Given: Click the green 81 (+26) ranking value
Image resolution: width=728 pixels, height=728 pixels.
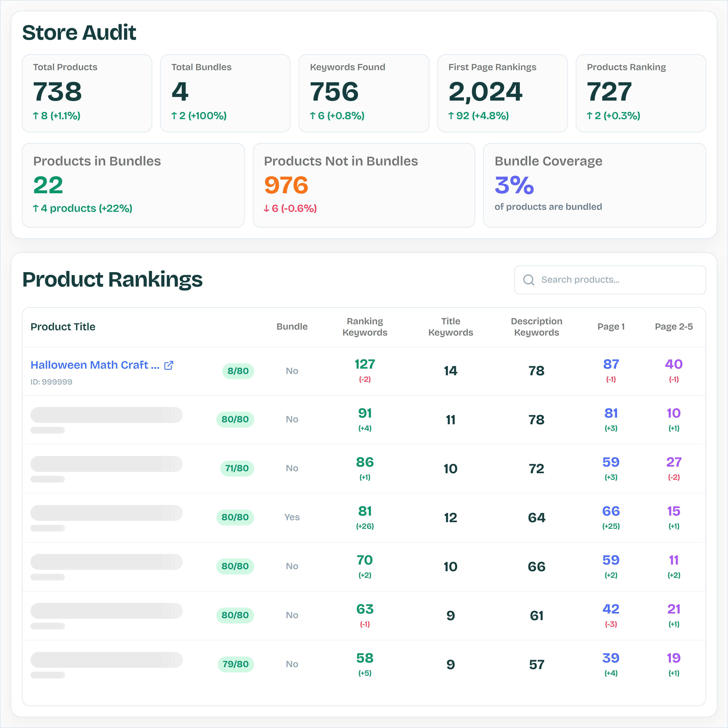Looking at the screenshot, I should coord(364,517).
